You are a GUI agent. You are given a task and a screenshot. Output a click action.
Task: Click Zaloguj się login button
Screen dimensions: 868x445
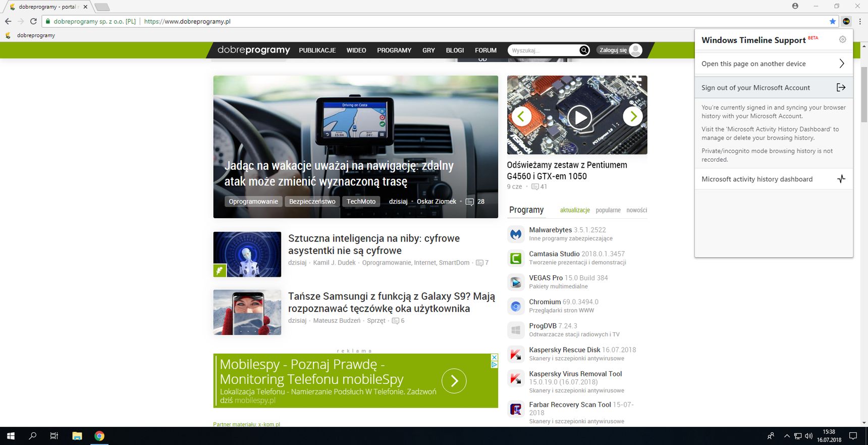pos(613,50)
